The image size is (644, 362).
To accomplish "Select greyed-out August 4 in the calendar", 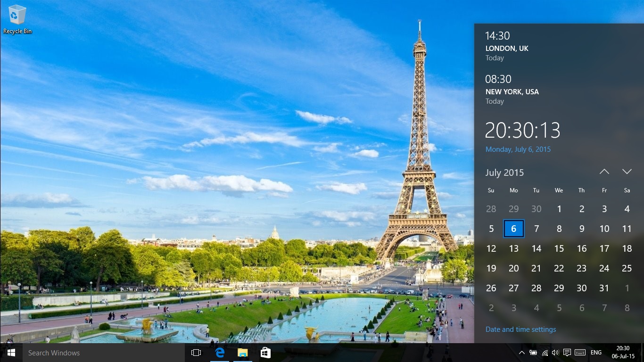I will 537,308.
